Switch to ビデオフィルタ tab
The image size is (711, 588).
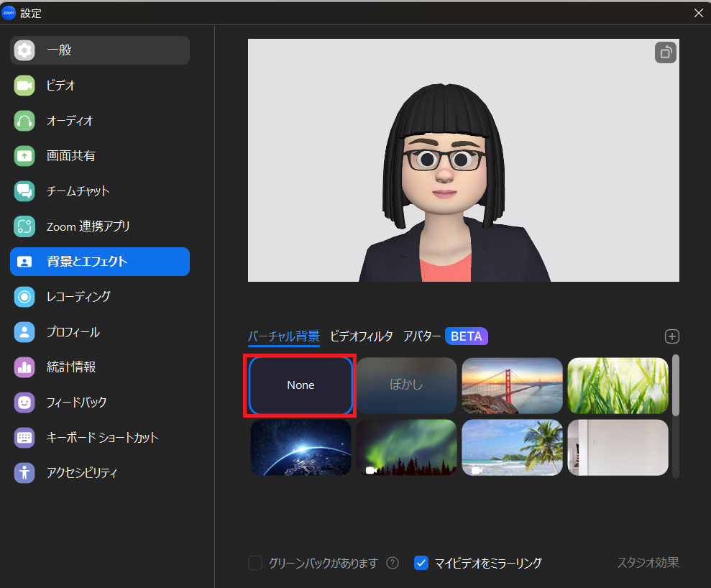(x=361, y=336)
